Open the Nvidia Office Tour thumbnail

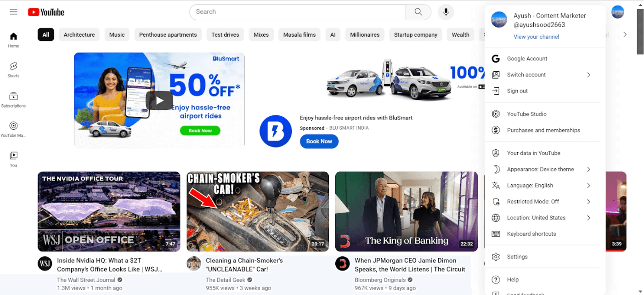click(109, 211)
